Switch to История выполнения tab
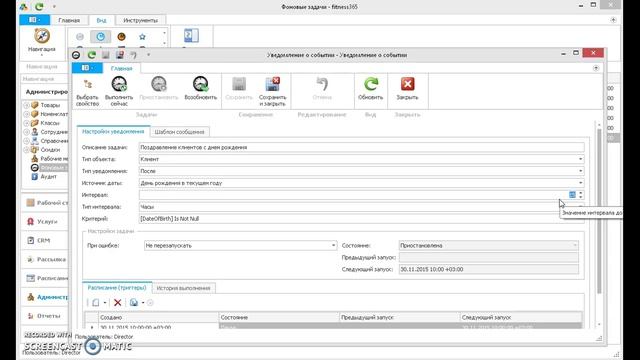Viewport: 640px width, 360px height. (x=183, y=288)
